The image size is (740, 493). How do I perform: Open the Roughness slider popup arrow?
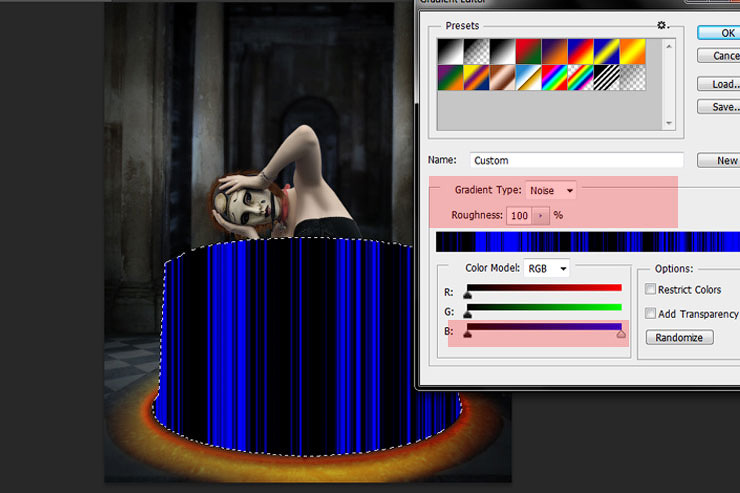541,215
